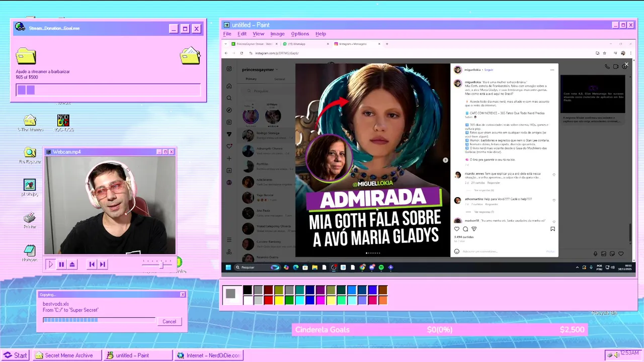Click the Create plus icon in Instagram sidebar
Screen dimensions: 644x362
229,158
